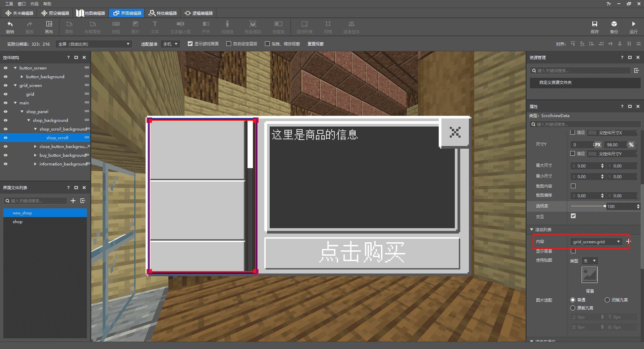The width and height of the screenshot is (644, 349).
Task: Add a 面板 (panel) control
Action: (69, 27)
